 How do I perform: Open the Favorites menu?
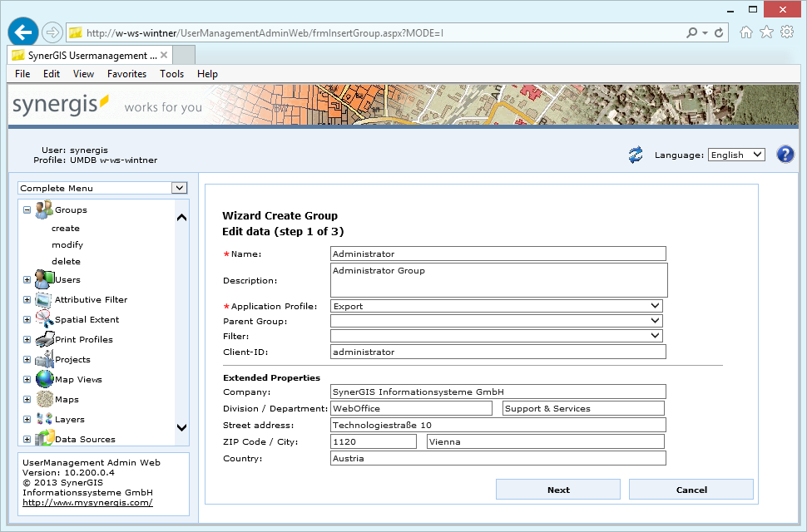pos(126,74)
